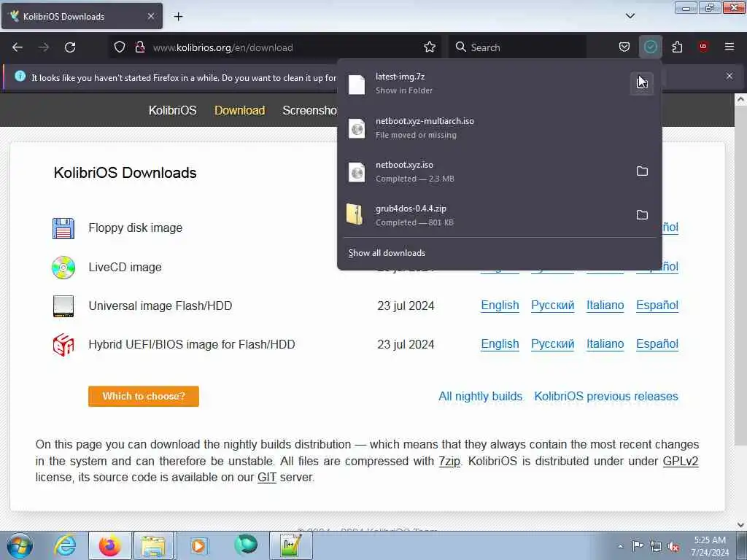
Task: Open Windows Media Player from taskbar
Action: (x=198, y=545)
